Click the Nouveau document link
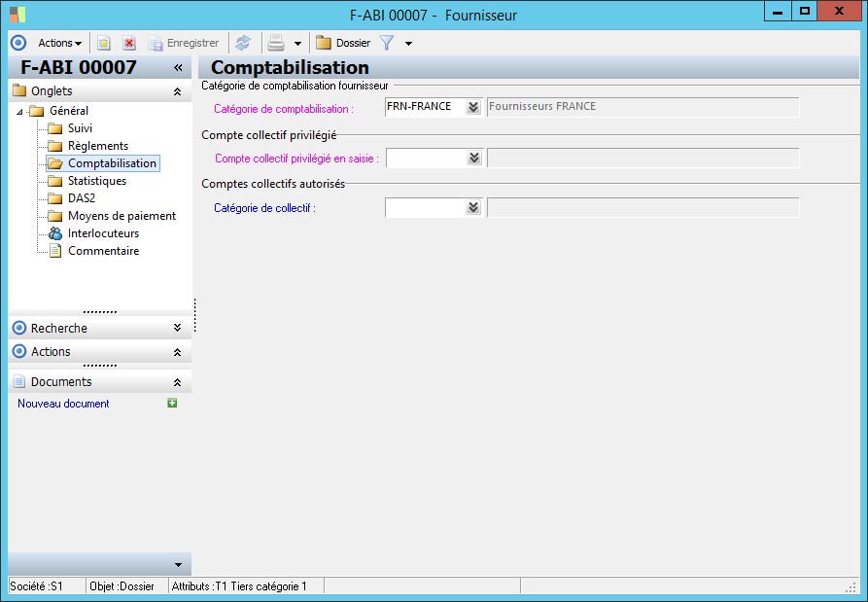The width and height of the screenshot is (868, 602). click(63, 404)
